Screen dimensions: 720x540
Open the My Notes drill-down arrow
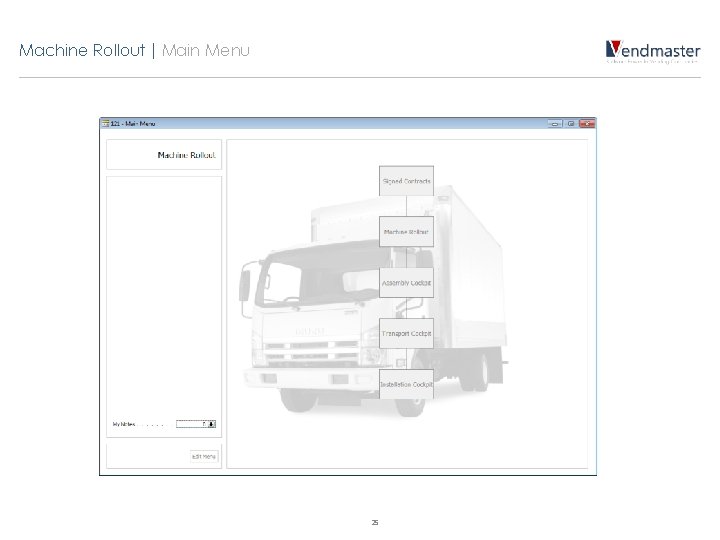pos(212,424)
